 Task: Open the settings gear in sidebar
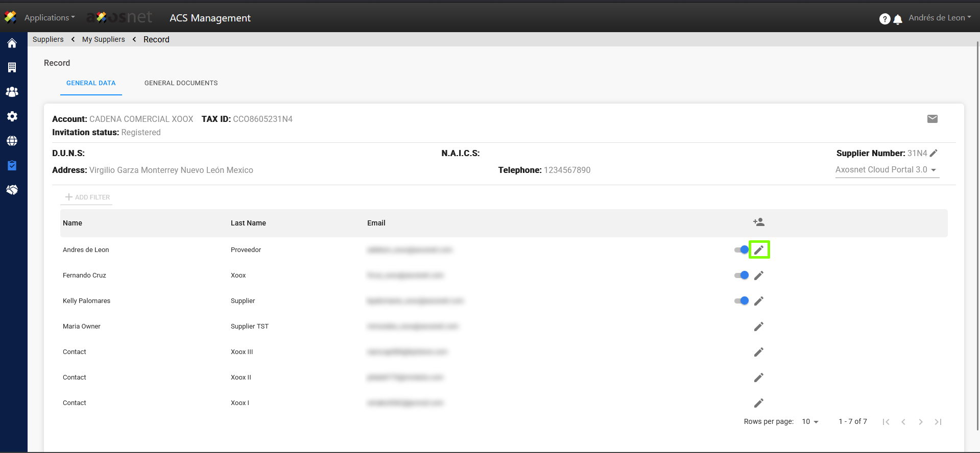pyautogui.click(x=12, y=116)
